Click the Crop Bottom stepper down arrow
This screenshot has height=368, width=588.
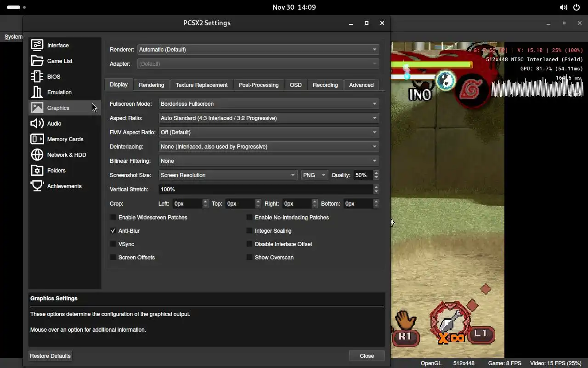376,206
